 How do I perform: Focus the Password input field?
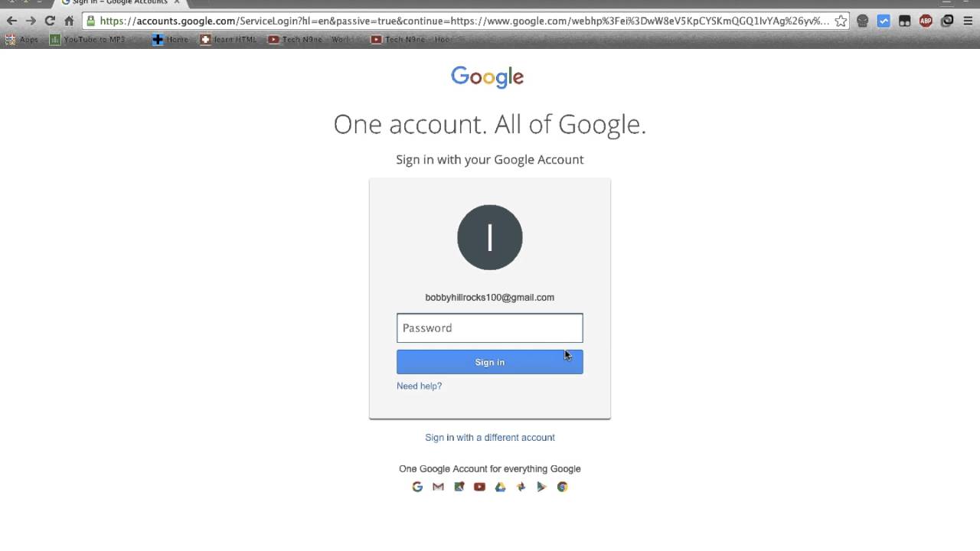pyautogui.click(x=490, y=328)
